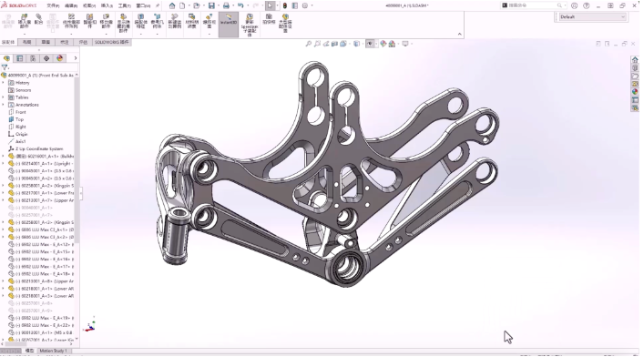
Task: Open the DisplayManager colored sphere tab
Action: (x=59, y=58)
